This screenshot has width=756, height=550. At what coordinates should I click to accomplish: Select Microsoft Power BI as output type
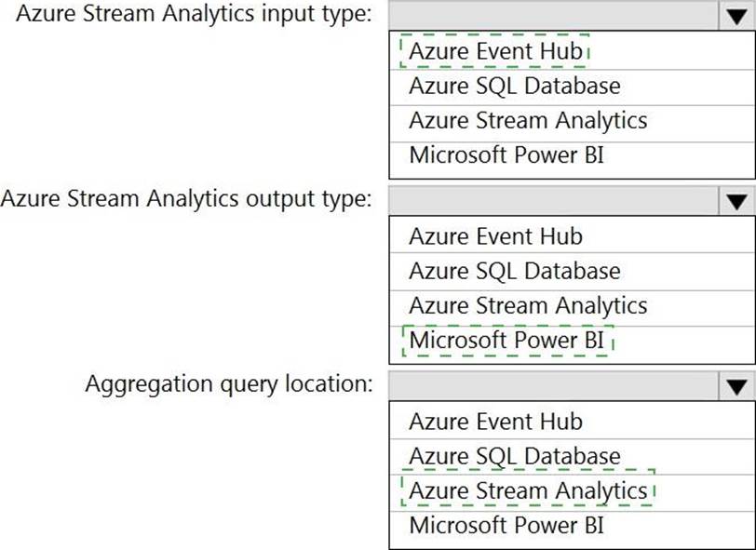pos(506,340)
